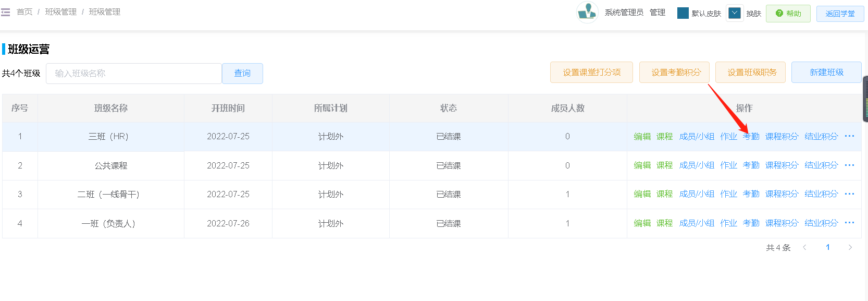
Task: Go to previous page arrow
Action: point(804,247)
